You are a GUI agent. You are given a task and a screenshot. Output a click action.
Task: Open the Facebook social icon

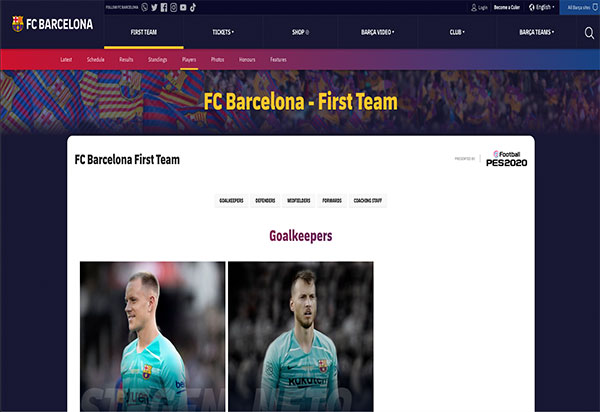tap(164, 7)
